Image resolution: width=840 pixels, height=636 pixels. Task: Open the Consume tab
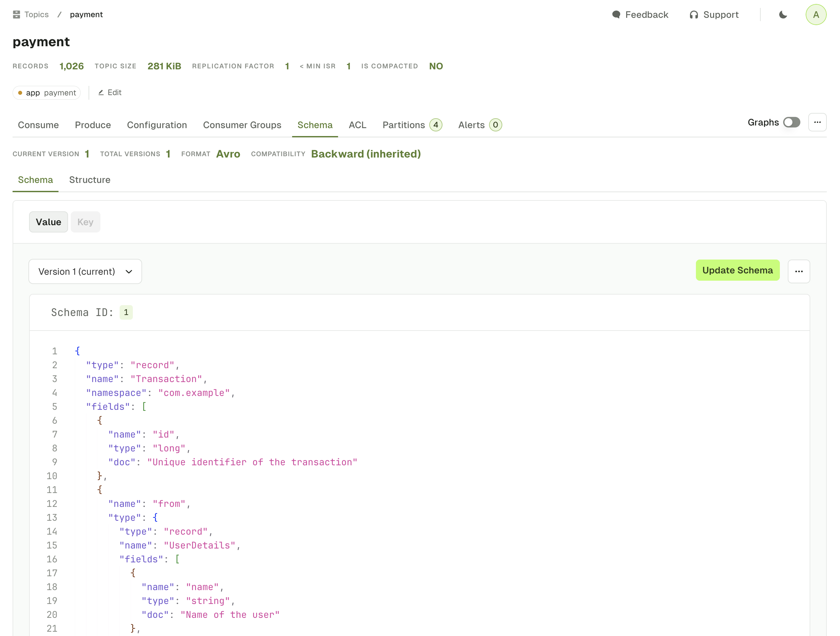pyautogui.click(x=38, y=125)
